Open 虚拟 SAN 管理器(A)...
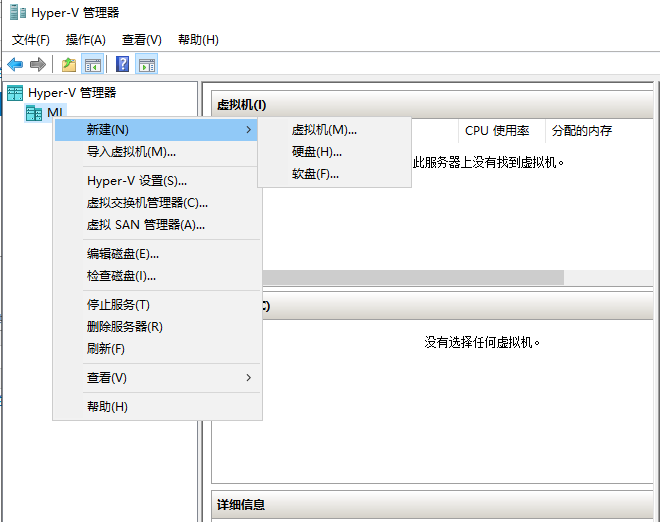The height and width of the screenshot is (522, 660). pos(156,225)
